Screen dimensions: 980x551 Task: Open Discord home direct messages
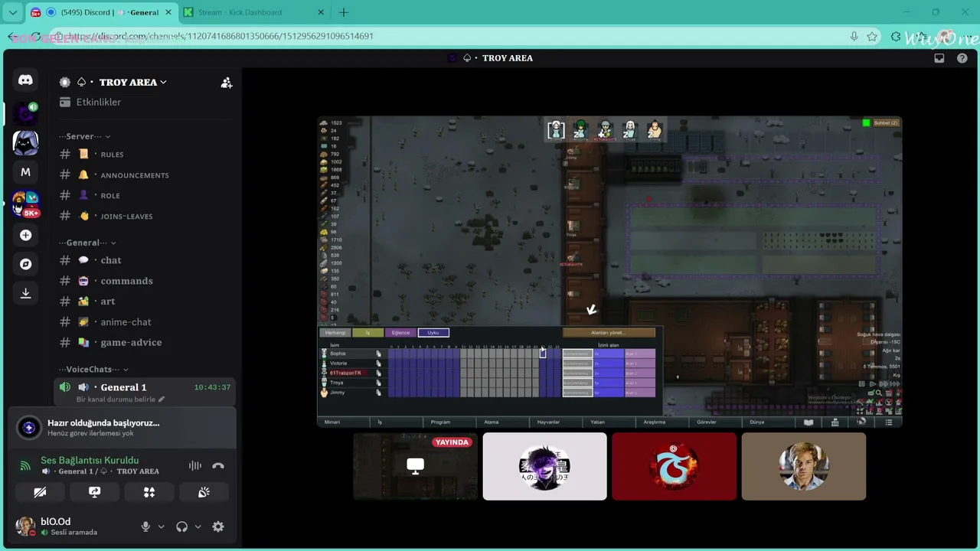(x=25, y=80)
